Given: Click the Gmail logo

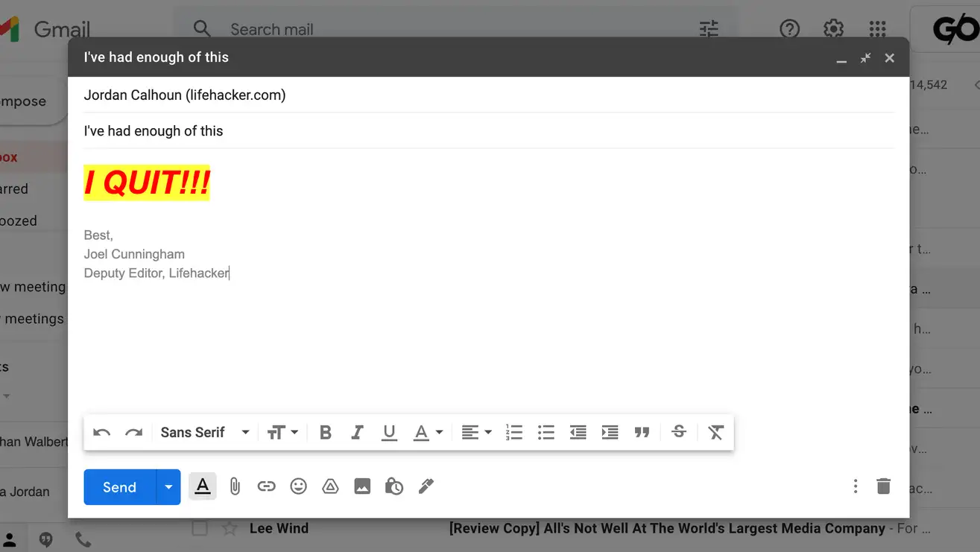Looking at the screenshot, I should 46,29.
